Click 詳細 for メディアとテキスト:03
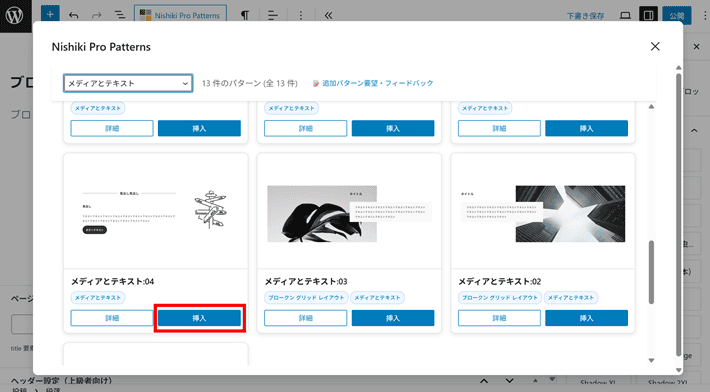Viewport: 710px width, 392px height. (x=306, y=318)
